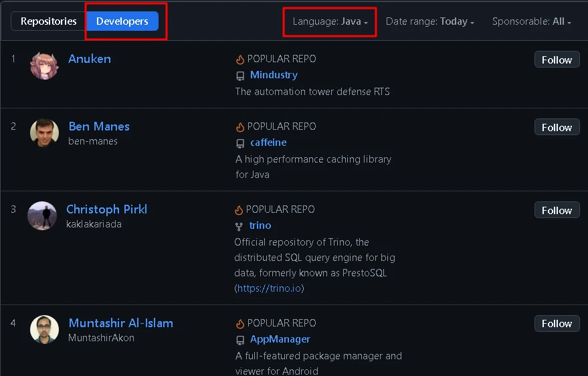Open the Language: Java dropdown
The height and width of the screenshot is (376, 588).
[x=330, y=21]
